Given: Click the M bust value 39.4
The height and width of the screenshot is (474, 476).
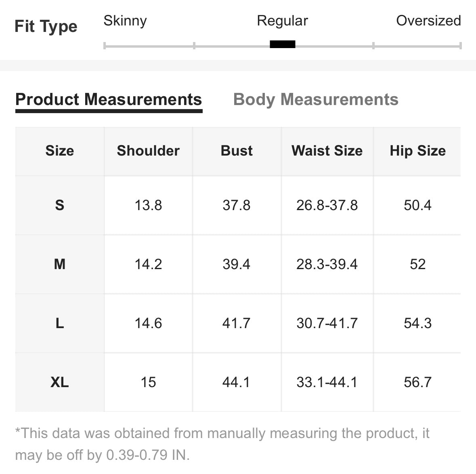Looking at the screenshot, I should click(x=237, y=264).
